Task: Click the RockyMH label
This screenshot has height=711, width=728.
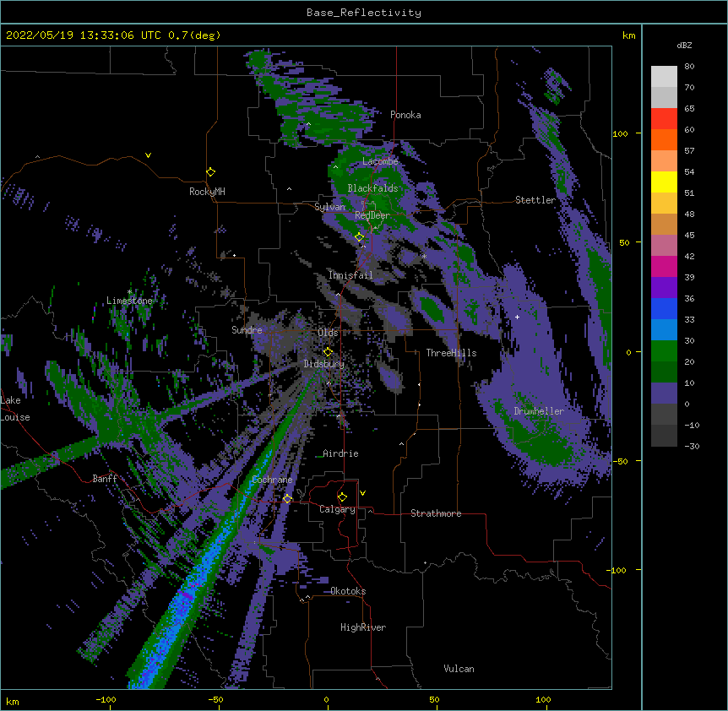Action: (207, 192)
